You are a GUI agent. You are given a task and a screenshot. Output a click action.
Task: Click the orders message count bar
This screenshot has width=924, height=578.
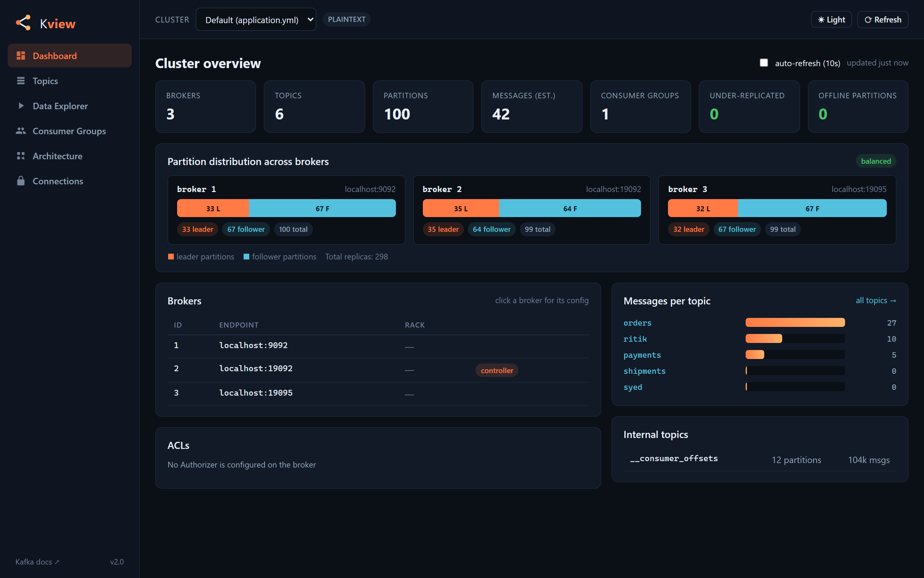(x=795, y=323)
